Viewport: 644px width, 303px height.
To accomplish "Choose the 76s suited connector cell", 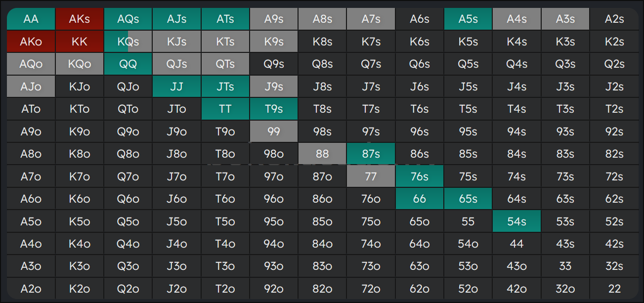I will click(x=420, y=176).
